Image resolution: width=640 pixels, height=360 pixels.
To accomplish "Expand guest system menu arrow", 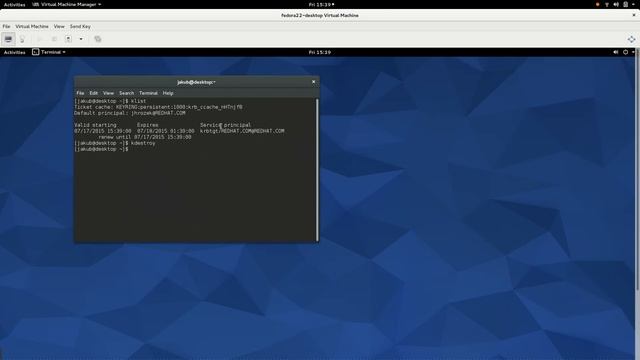I will pyautogui.click(x=633, y=52).
